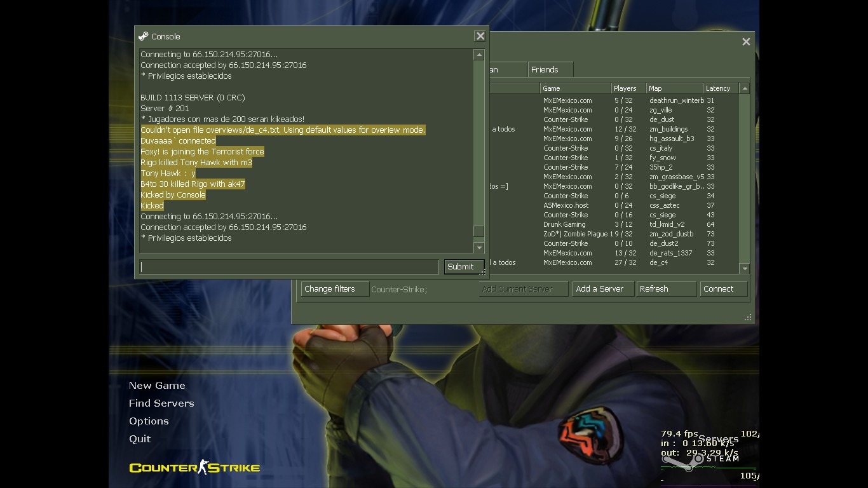The image size is (868, 488).
Task: Sort servers by Players column
Action: click(x=628, y=88)
